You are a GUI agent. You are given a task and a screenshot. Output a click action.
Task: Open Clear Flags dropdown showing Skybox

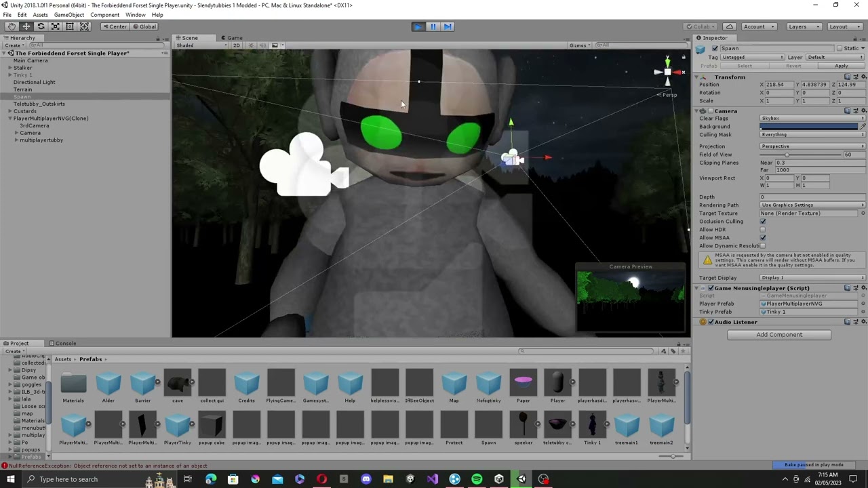(812, 119)
